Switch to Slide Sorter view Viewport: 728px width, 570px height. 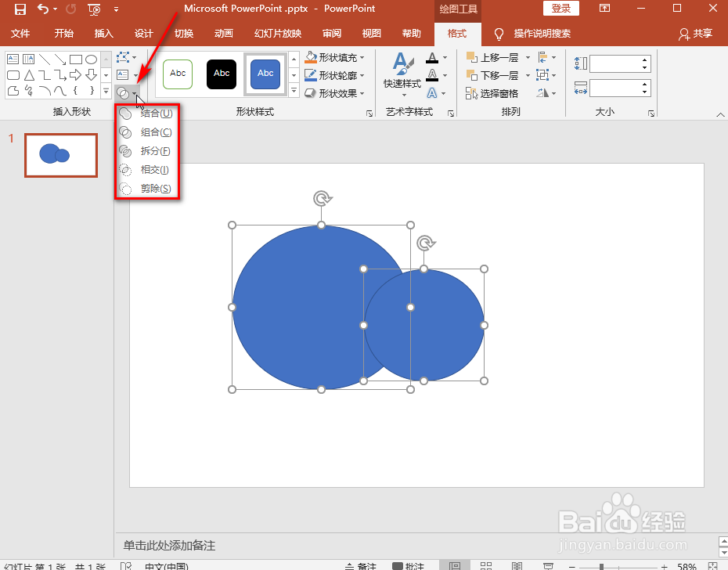click(x=486, y=566)
